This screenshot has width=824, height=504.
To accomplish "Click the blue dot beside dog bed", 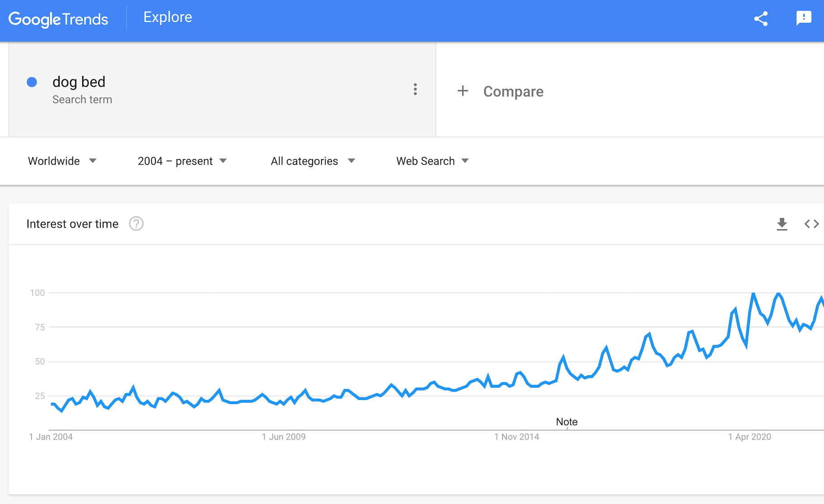I will pos(32,82).
